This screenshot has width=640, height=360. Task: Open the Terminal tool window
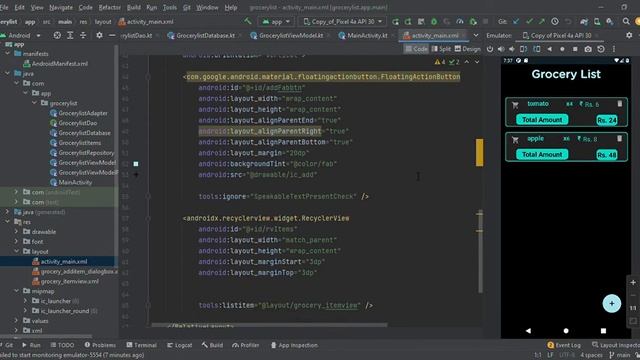[142, 345]
